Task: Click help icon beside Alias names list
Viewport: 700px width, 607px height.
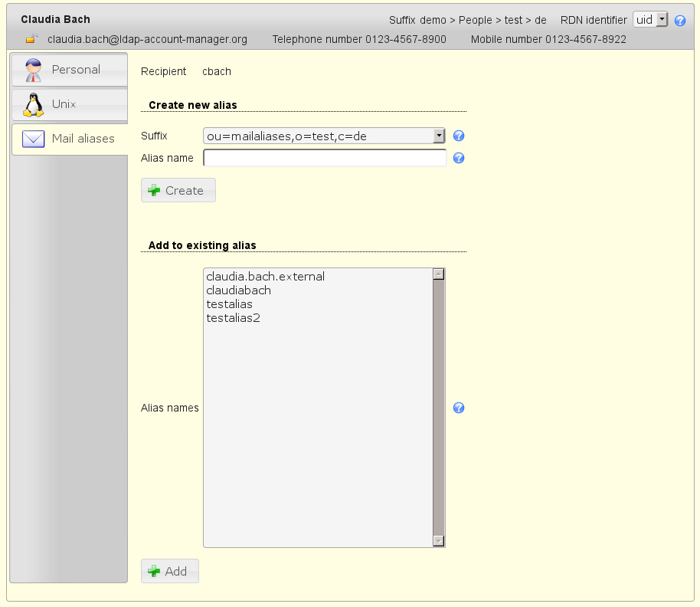Action: [460, 408]
